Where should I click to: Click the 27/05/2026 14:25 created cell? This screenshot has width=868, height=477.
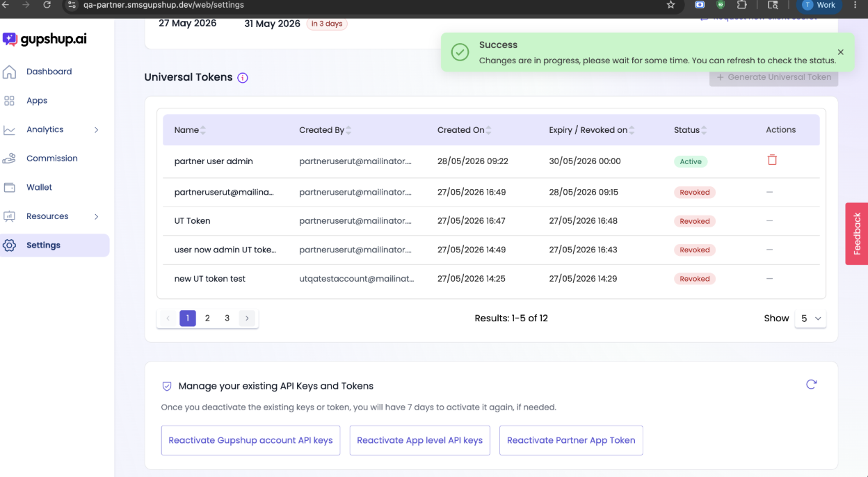tap(471, 279)
